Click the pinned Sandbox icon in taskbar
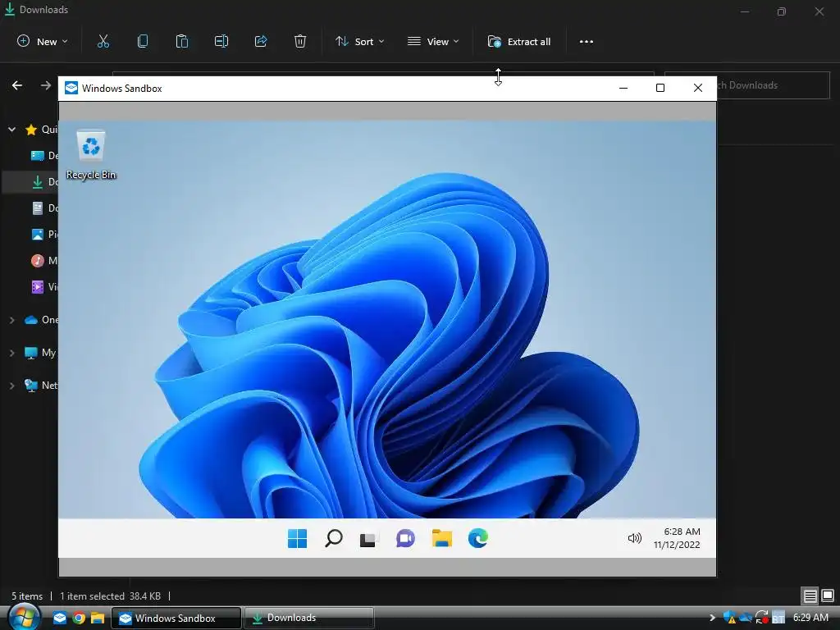 pos(59,619)
